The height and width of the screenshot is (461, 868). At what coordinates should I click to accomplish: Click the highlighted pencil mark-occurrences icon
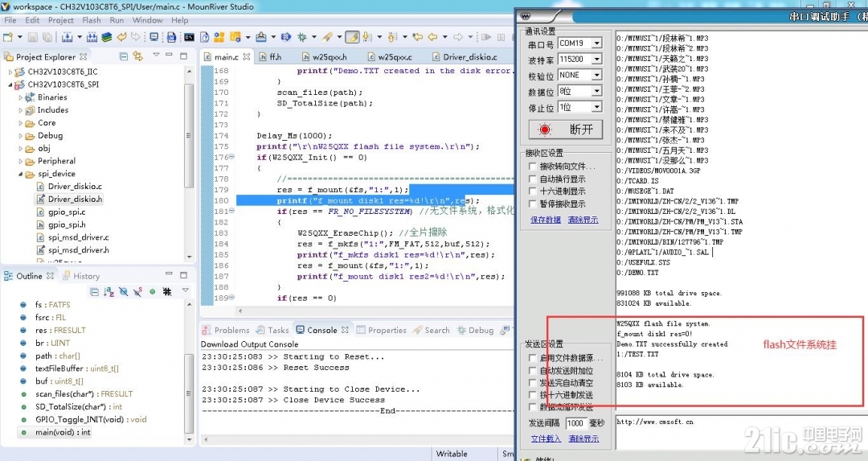coord(352,37)
